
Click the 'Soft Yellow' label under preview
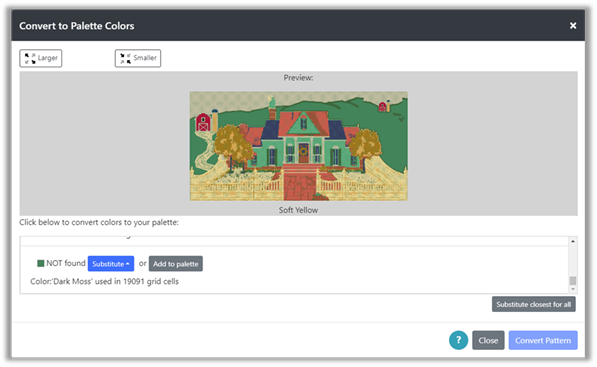click(x=298, y=210)
